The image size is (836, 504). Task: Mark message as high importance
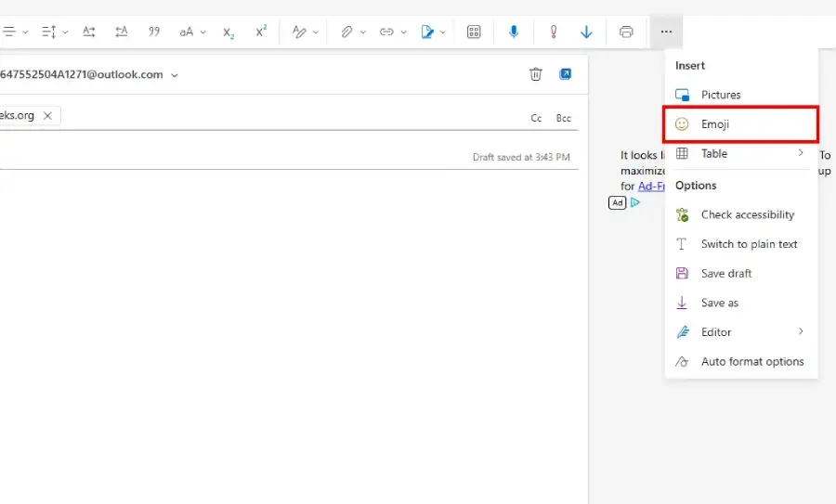click(554, 32)
